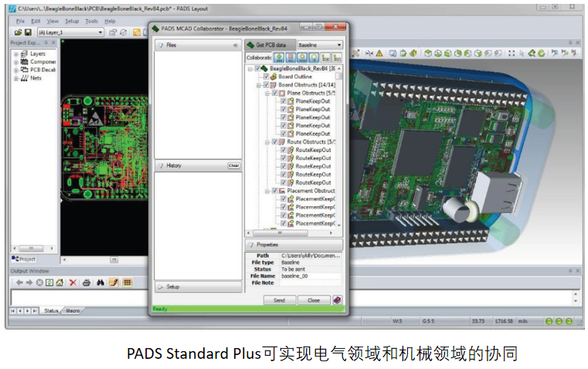The image size is (588, 369).
Task: Click the Save disk icon in PADS Layout toolbar
Action: point(28,32)
